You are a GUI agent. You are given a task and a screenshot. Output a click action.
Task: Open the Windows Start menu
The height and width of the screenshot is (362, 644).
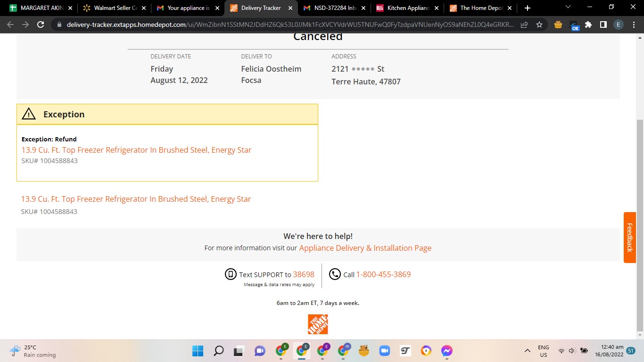click(x=198, y=351)
